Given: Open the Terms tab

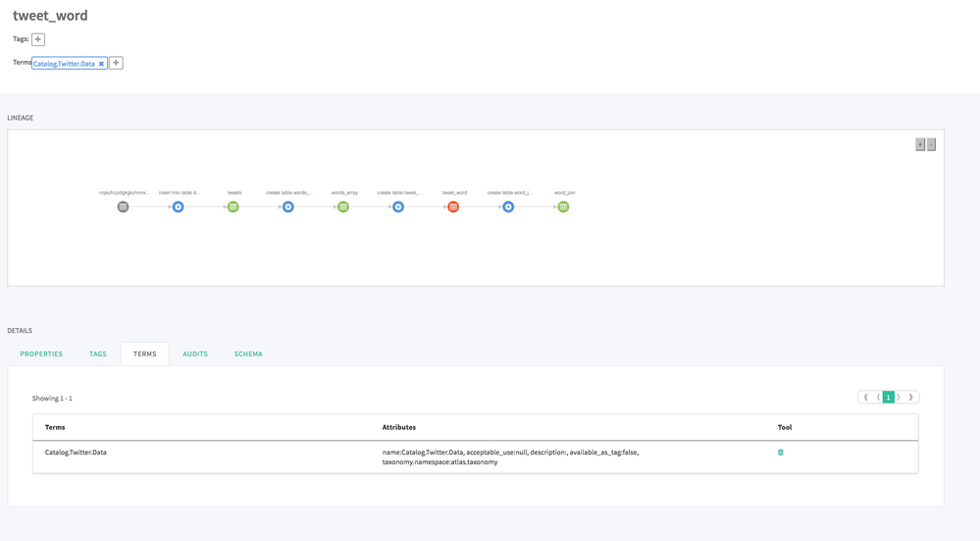Looking at the screenshot, I should click(145, 354).
